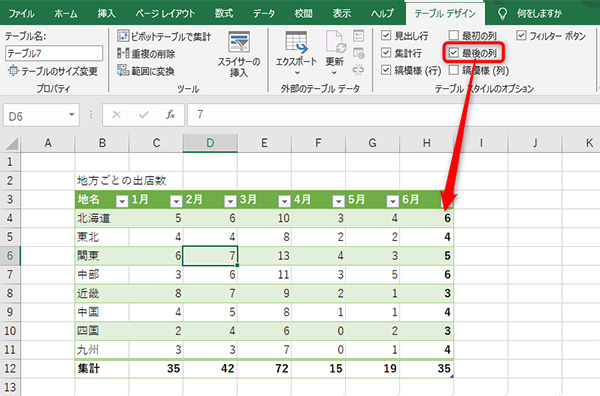Select row 6 header
Image resolution: width=600 pixels, height=396 pixels.
point(10,256)
